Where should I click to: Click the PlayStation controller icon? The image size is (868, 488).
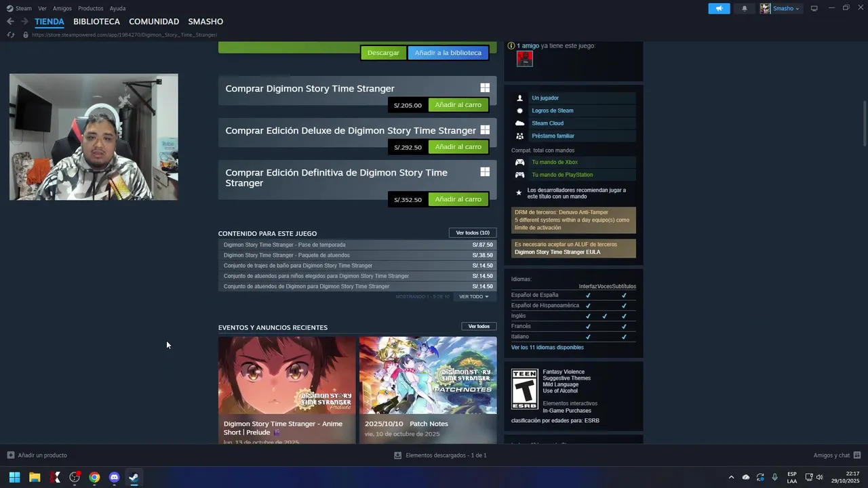pyautogui.click(x=520, y=175)
